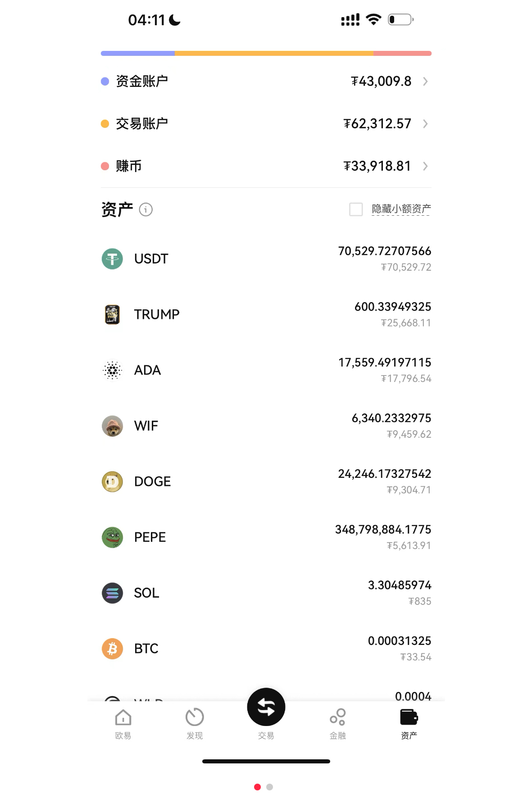Screen dimensions: 532x794
Task: Tap the DOGE coin icon
Action: 112,482
